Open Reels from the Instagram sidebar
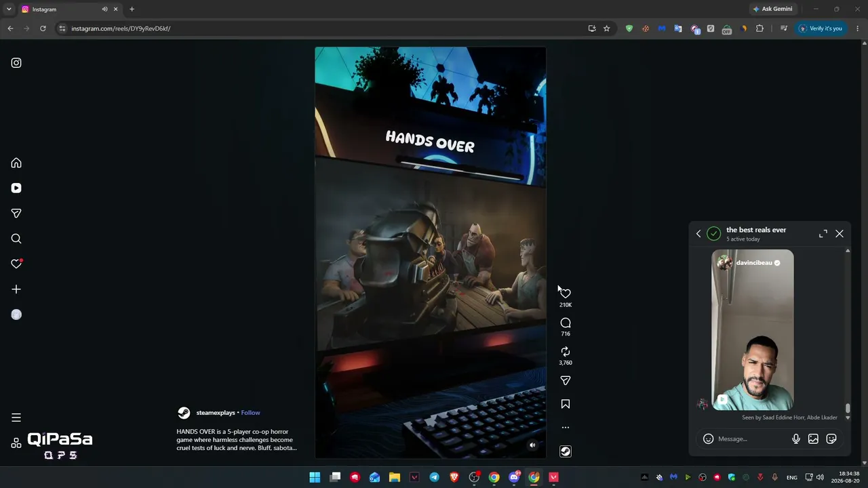868x488 pixels. 16,188
